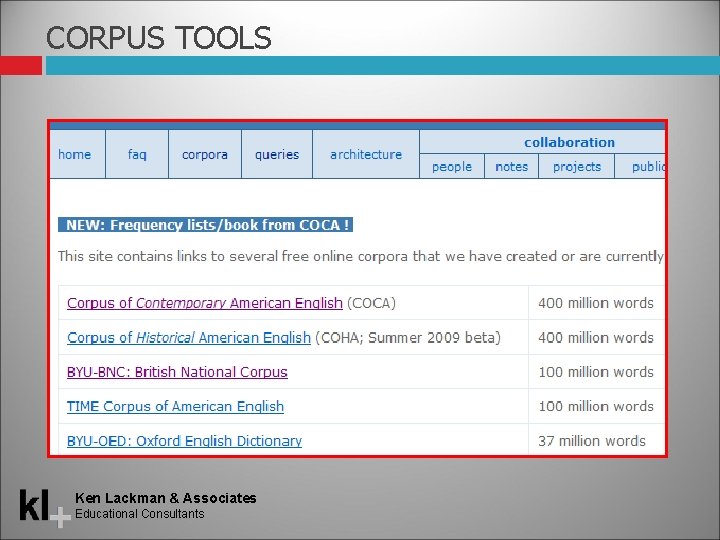Open the notes sub-tab
720x540 pixels.
point(512,166)
